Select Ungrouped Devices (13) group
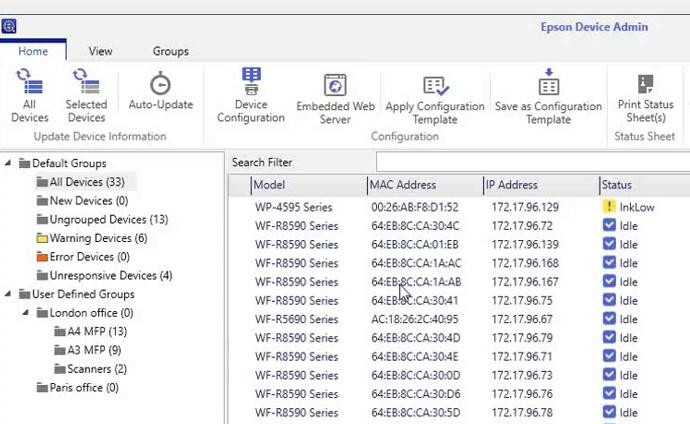The width and height of the screenshot is (690, 424). point(109,219)
